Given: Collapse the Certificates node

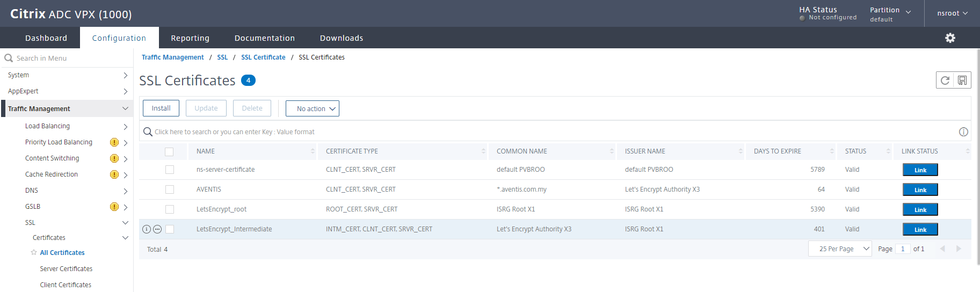Looking at the screenshot, I should (125, 238).
